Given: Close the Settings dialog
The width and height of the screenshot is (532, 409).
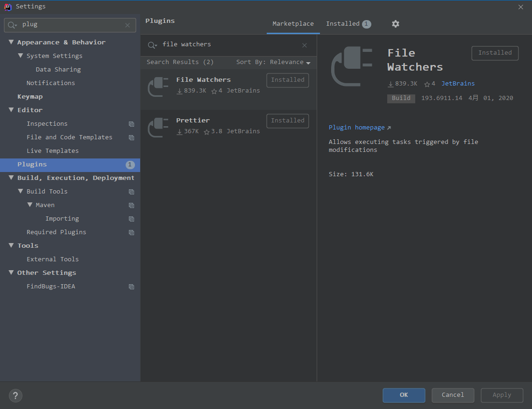Looking at the screenshot, I should 520,7.
